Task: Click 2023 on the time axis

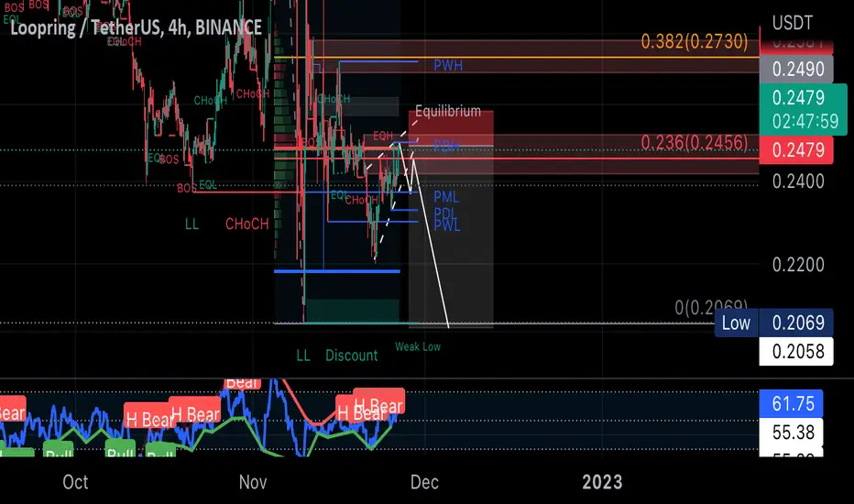Action: [x=602, y=482]
